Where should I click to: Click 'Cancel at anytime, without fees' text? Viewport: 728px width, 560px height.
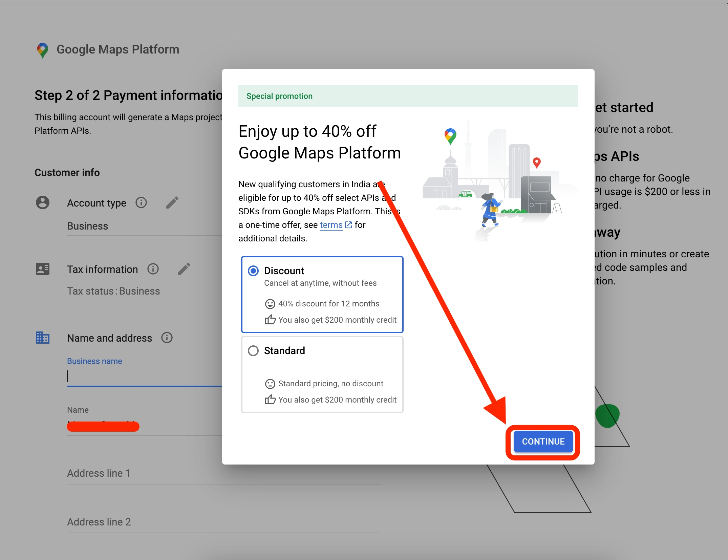click(320, 283)
